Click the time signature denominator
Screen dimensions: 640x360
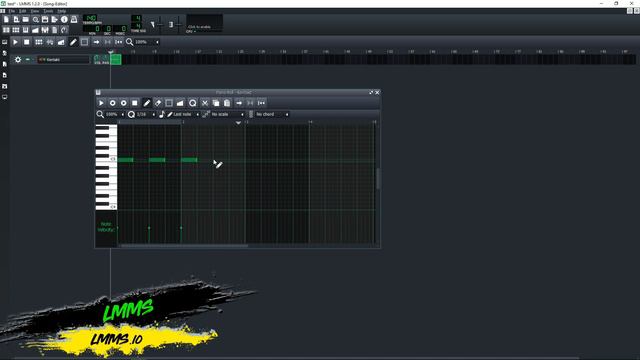[x=137, y=26]
